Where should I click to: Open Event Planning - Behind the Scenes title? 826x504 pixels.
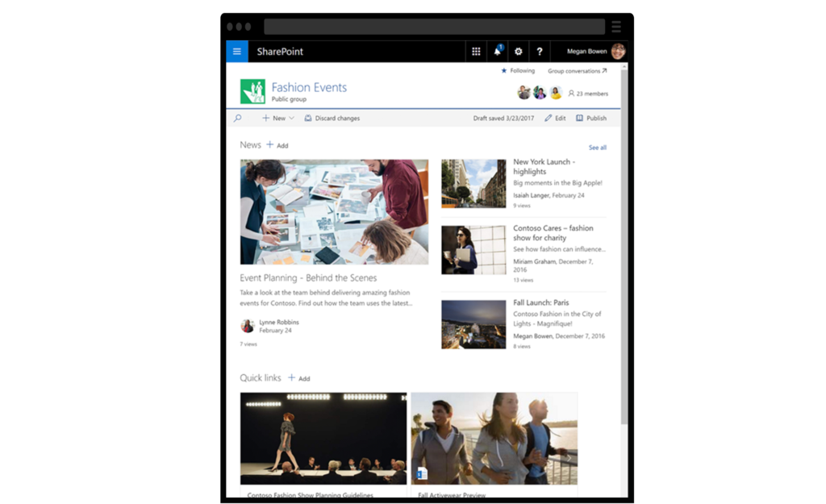tap(308, 277)
